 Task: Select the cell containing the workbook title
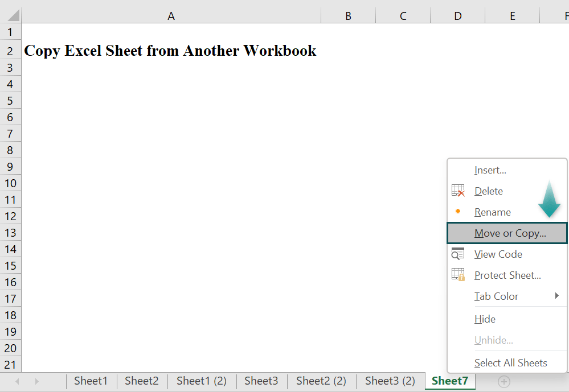point(170,51)
